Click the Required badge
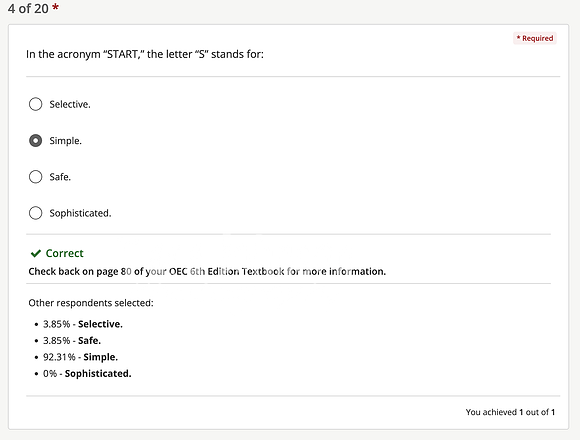 point(535,38)
